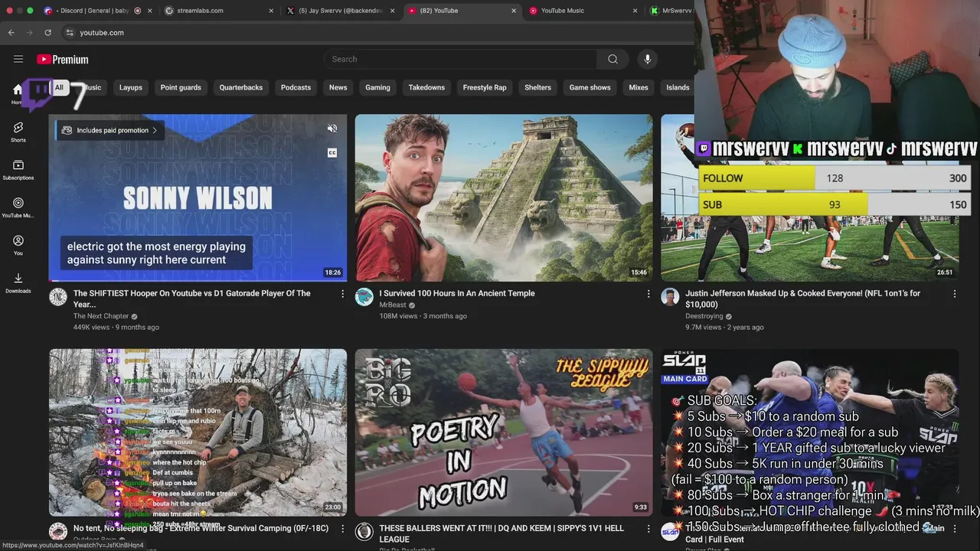The width and height of the screenshot is (980, 551).
Task: Select the Layups filter chip
Action: 131,87
